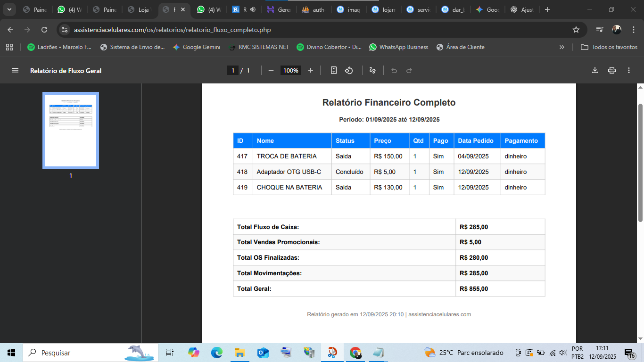Select the PDF draw annotation tool
Screen dimensions: 644x362
pyautogui.click(x=372, y=70)
